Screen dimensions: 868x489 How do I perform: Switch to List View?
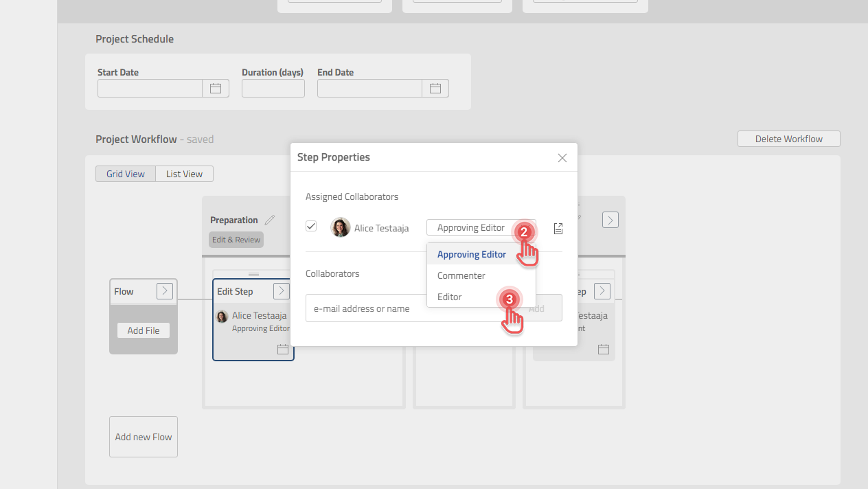[183, 173]
